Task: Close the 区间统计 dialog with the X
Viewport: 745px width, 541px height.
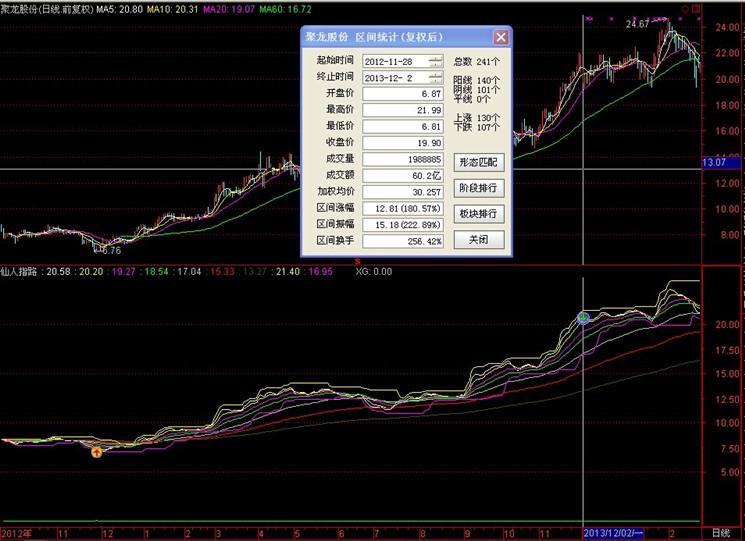Action: (501, 37)
